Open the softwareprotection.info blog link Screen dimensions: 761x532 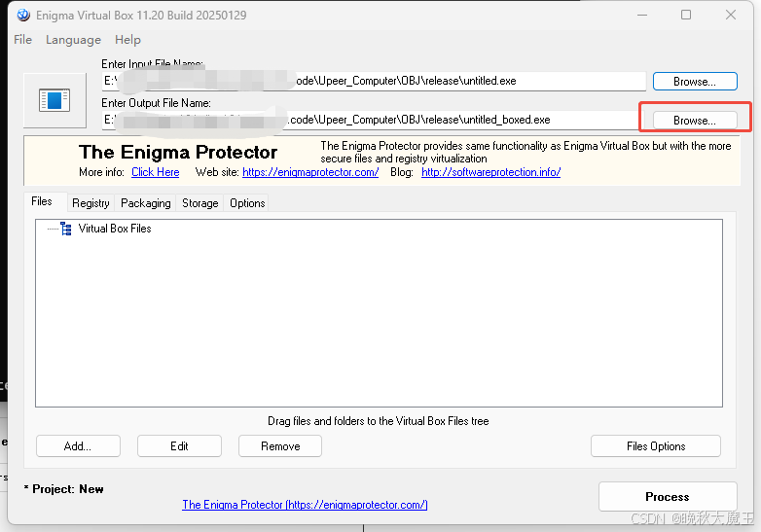490,172
